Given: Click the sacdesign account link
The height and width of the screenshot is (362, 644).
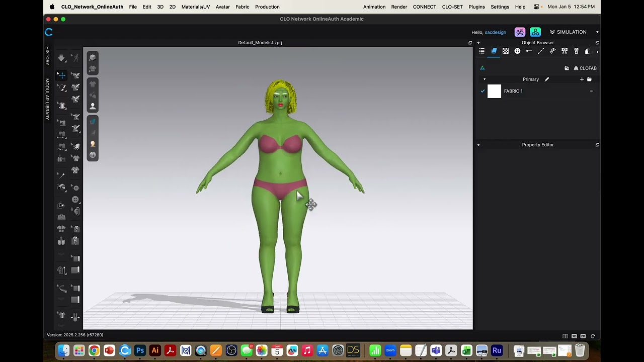Looking at the screenshot, I should pos(496,32).
